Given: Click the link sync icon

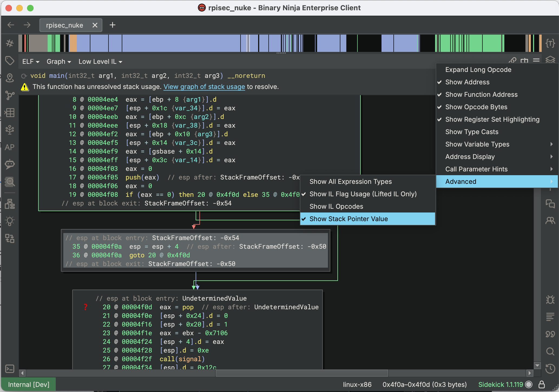Looking at the screenshot, I should (512, 61).
